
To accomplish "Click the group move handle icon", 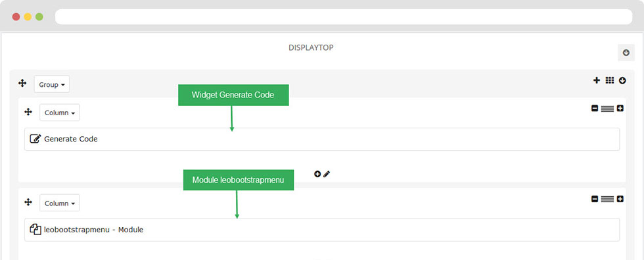I will pos(22,84).
